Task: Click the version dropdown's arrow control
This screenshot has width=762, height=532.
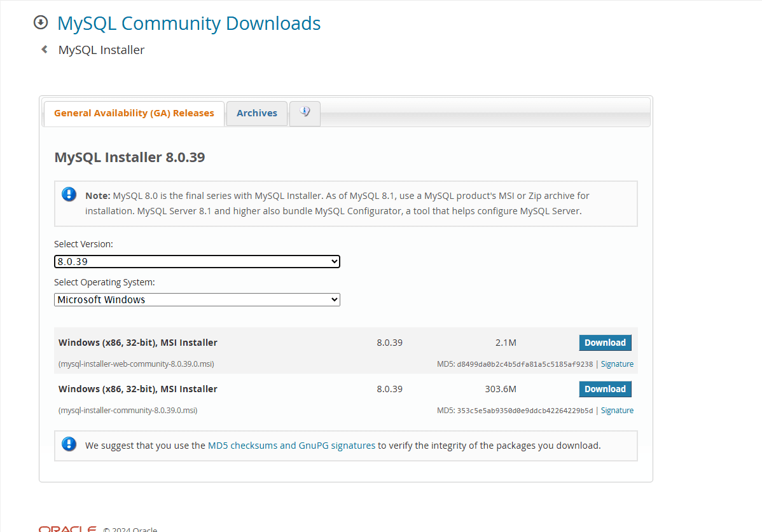Action: coord(334,261)
